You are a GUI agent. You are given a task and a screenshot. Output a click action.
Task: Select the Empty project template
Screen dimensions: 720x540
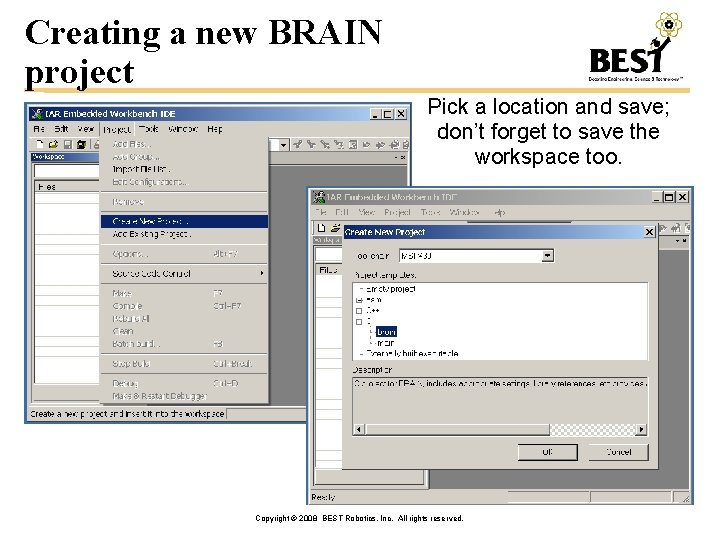point(391,289)
